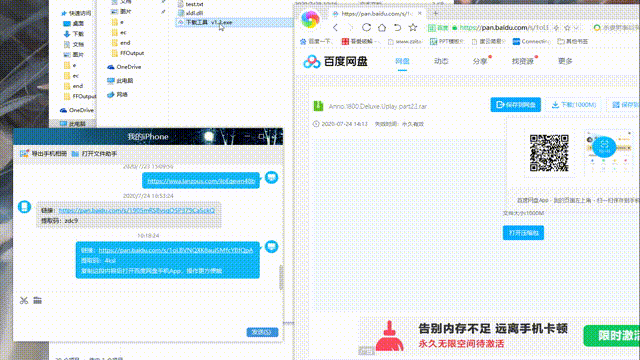Viewport: 640px width, 360px height.
Task: Click the 百度网盘 logo
Action: 336,61
